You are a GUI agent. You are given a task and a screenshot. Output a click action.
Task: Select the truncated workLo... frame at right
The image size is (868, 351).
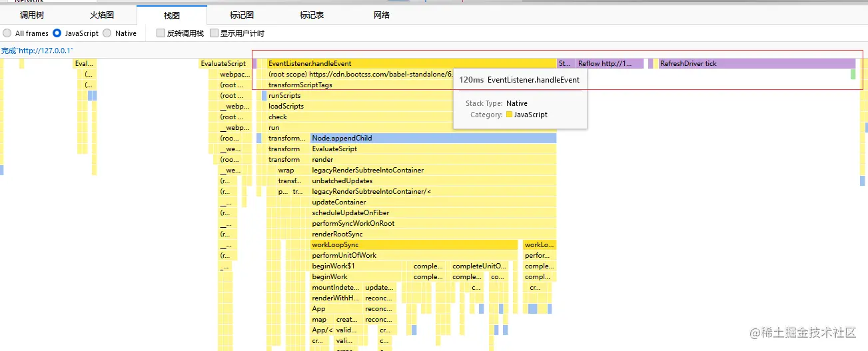pyautogui.click(x=540, y=245)
